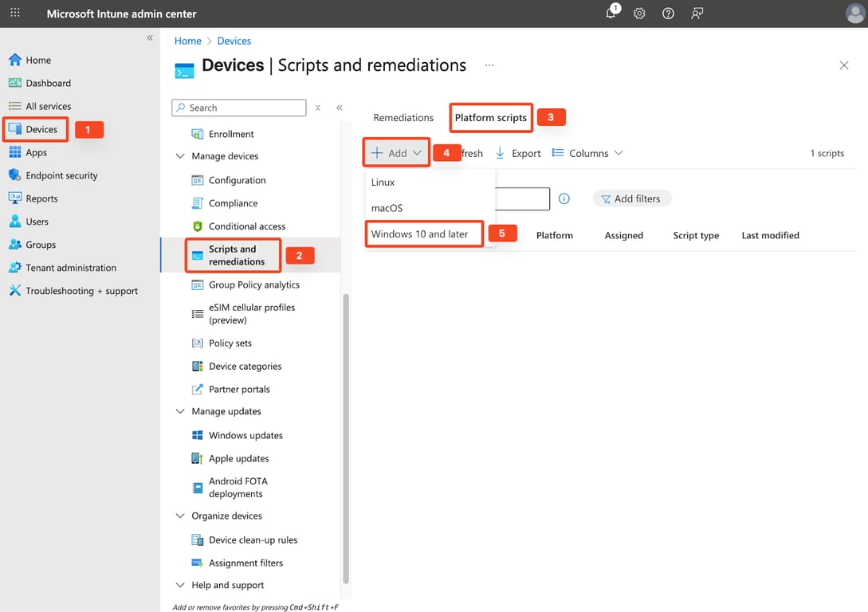The height and width of the screenshot is (612, 868).
Task: Click the user account avatar
Action: click(854, 14)
